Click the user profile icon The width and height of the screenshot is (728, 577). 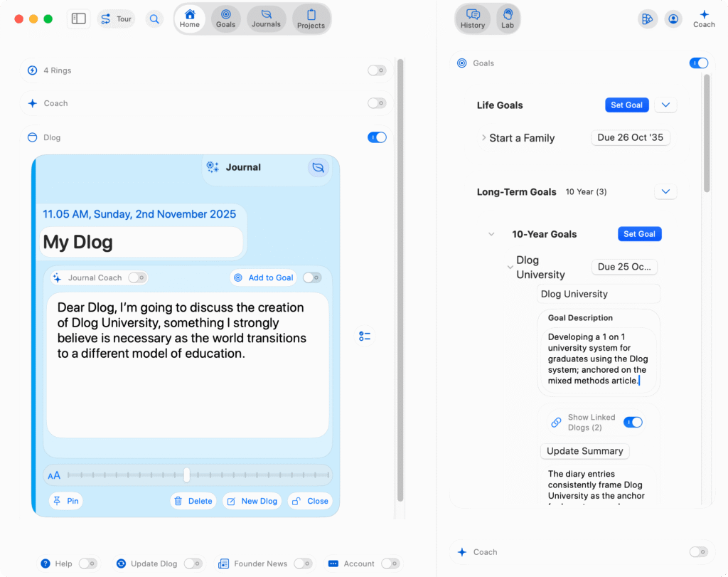[673, 19]
